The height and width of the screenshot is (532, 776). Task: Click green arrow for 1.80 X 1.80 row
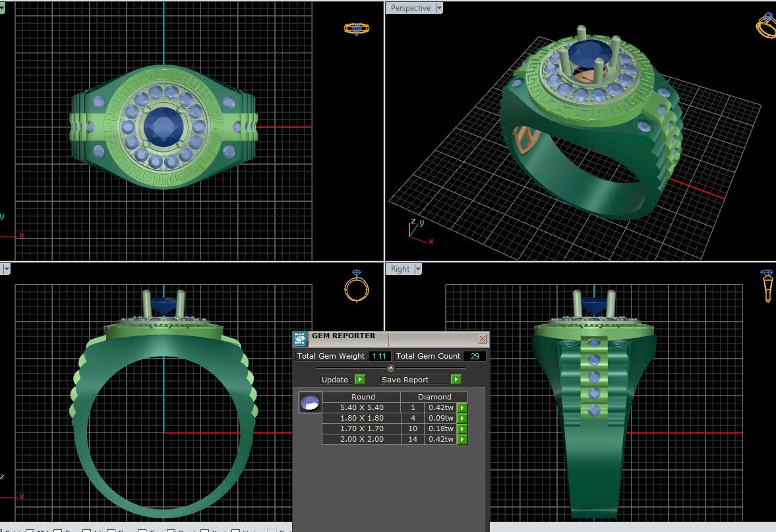click(x=462, y=418)
